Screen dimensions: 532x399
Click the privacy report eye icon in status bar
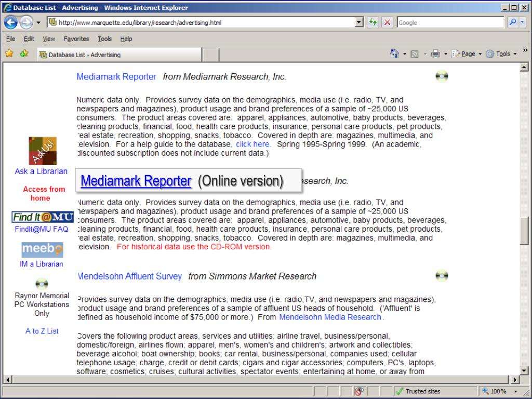[x=358, y=391]
